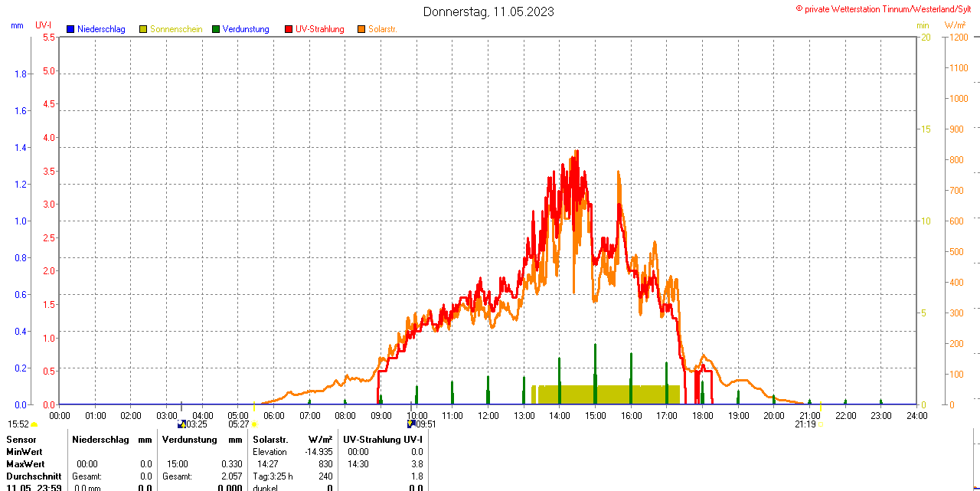Image resolution: width=980 pixels, height=491 pixels.
Task: Click the chart title Donnerstag, 11.05.2023
Action: 488,11
